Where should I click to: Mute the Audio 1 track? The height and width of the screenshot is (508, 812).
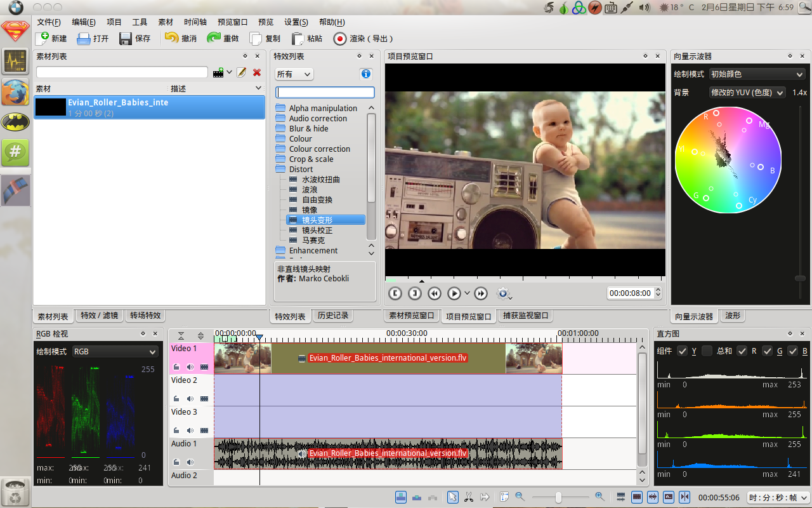[x=190, y=462]
